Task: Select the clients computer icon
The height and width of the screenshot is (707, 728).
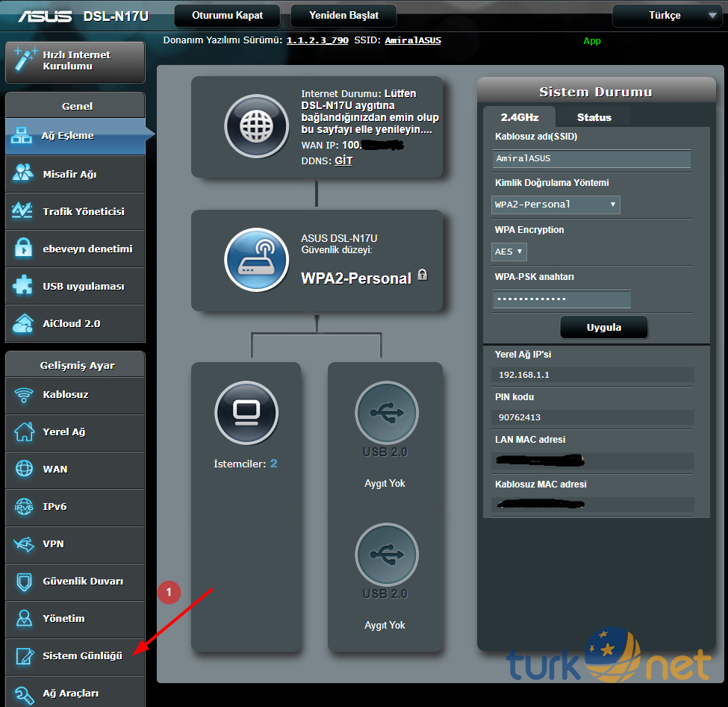Action: [x=246, y=413]
